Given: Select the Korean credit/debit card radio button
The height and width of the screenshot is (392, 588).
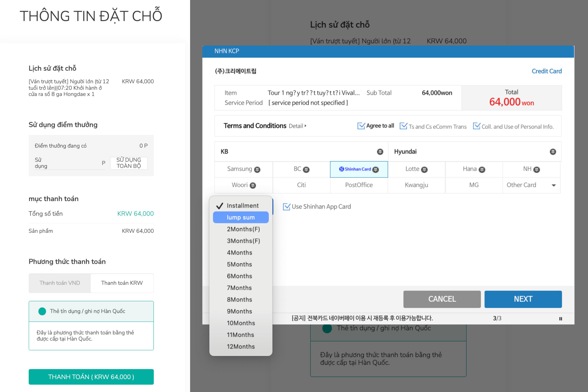Looking at the screenshot, I should click(x=42, y=311).
